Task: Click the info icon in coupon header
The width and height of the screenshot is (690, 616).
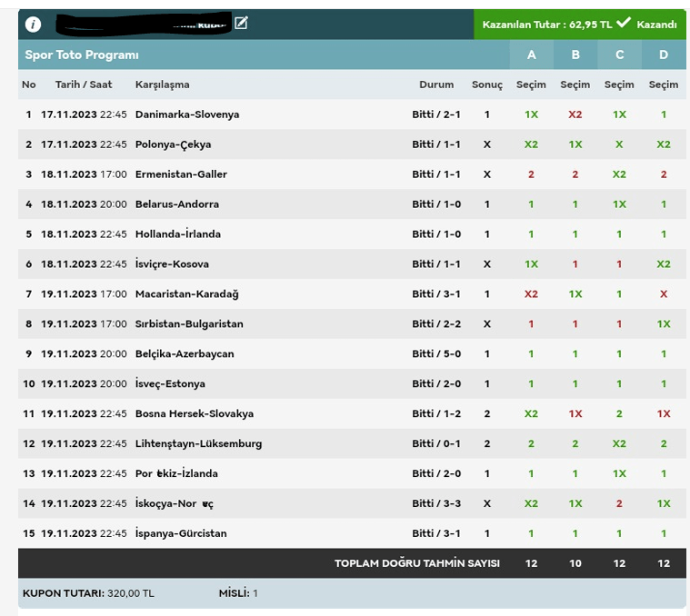Action: 34,25
